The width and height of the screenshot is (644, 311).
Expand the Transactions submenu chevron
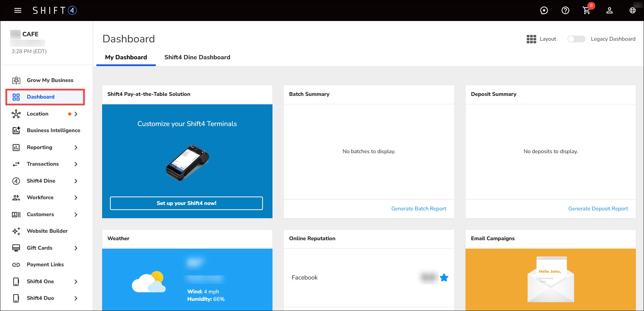76,164
